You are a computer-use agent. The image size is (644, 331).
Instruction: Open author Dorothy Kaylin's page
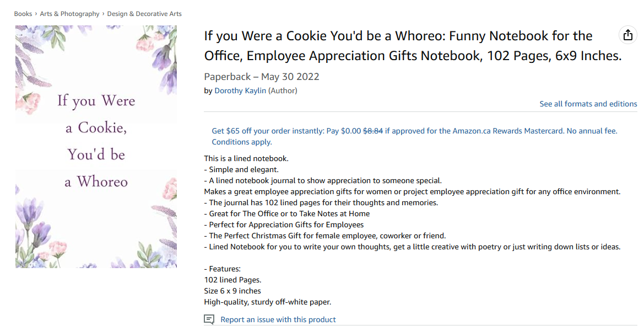click(240, 90)
